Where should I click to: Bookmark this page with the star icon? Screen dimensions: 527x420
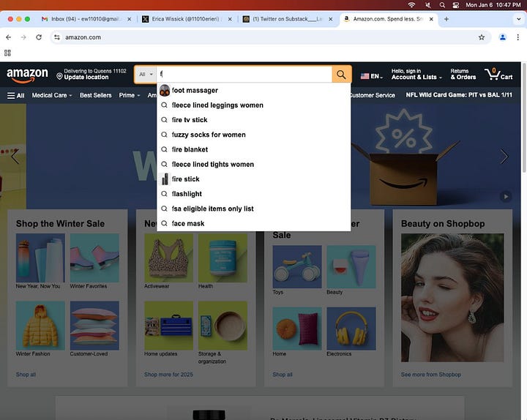[x=482, y=37]
